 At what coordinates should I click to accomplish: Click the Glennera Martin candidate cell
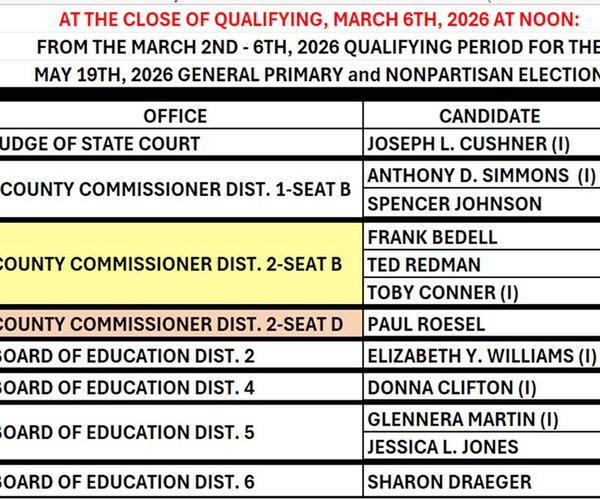[461, 418]
